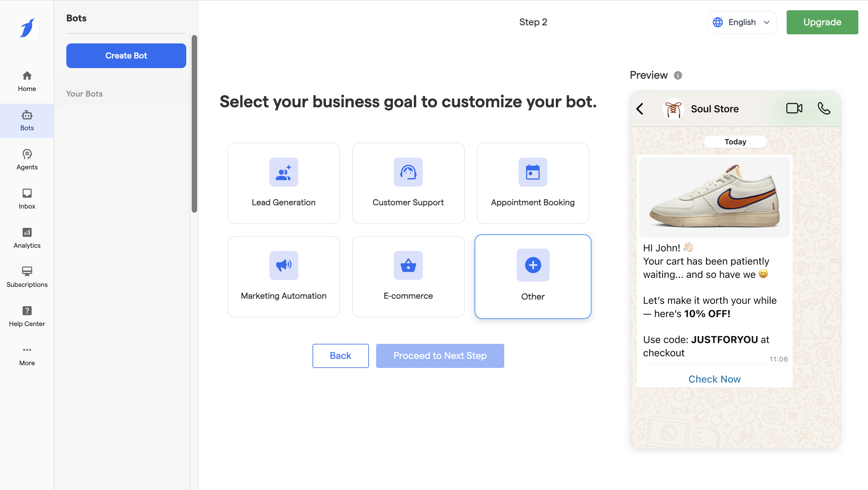Screen dimensions: 868x490
Task: Open the Subscriptions page
Action: click(x=27, y=277)
